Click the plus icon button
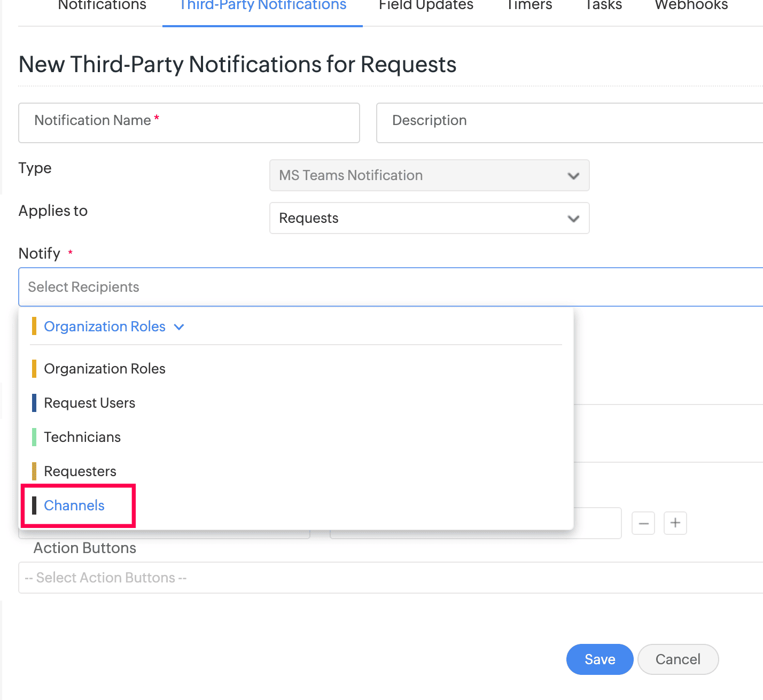 (675, 523)
